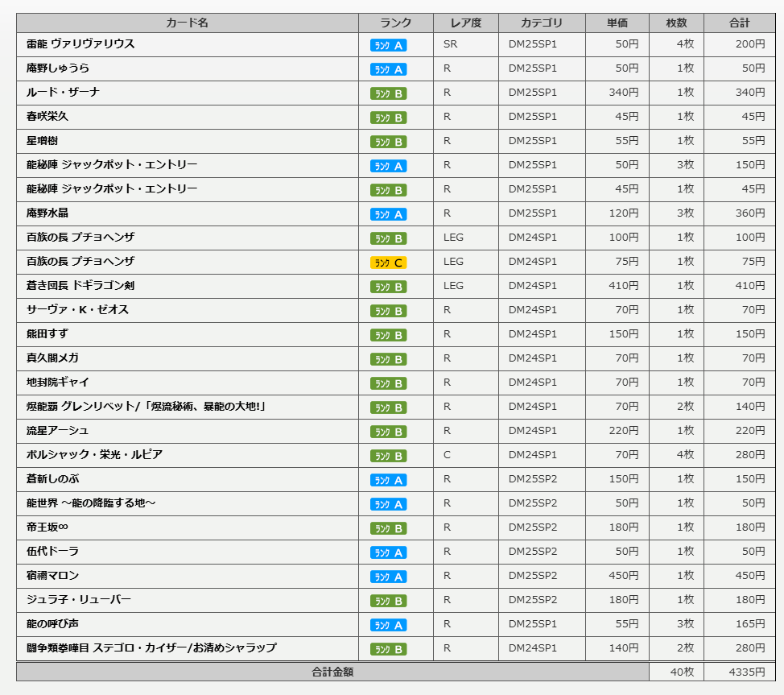Click the card name 帝王坂∞
Viewport: 784px width, 695px height.
point(47,527)
